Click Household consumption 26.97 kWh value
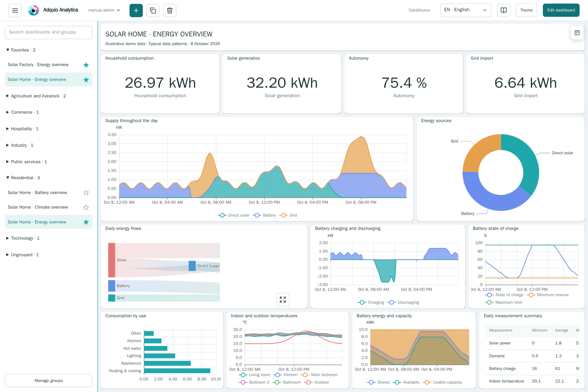This screenshot has height=392, width=588. 160,83
